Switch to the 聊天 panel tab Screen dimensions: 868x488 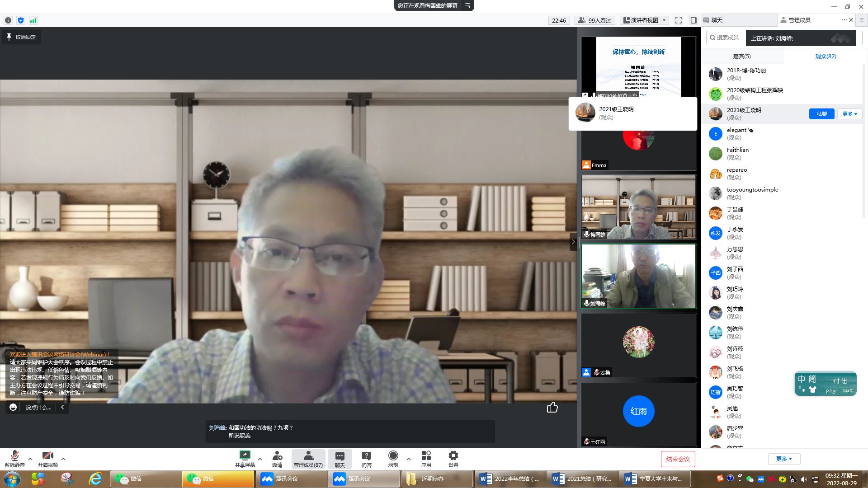tap(717, 20)
